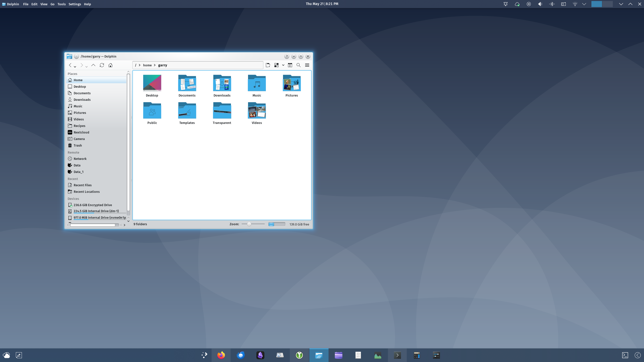The height and width of the screenshot is (362, 644).
Task: Open the clock showing Thu May 21
Action: point(322,4)
